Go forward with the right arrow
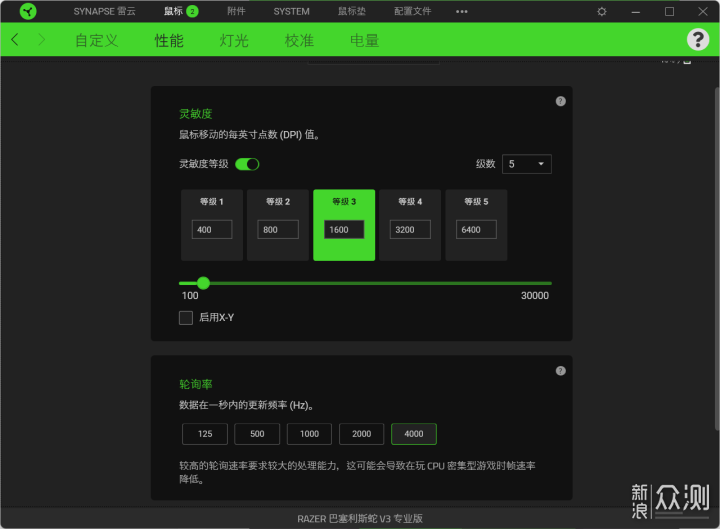Screen dimensions: 720x529 41,39
